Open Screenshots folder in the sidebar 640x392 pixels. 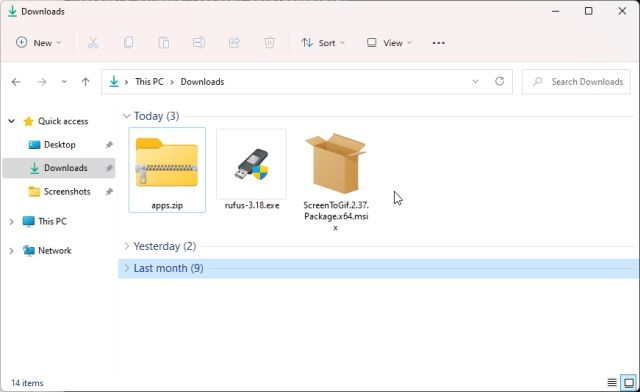coord(67,192)
